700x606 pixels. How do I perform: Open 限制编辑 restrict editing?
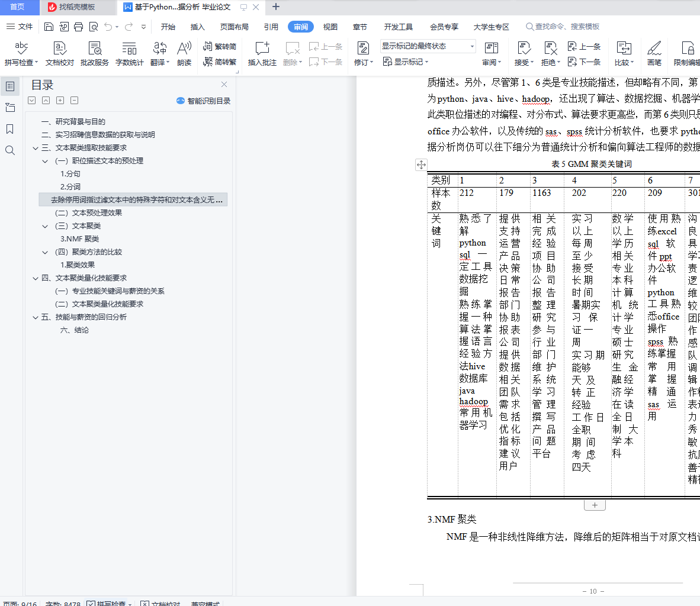[x=686, y=53]
